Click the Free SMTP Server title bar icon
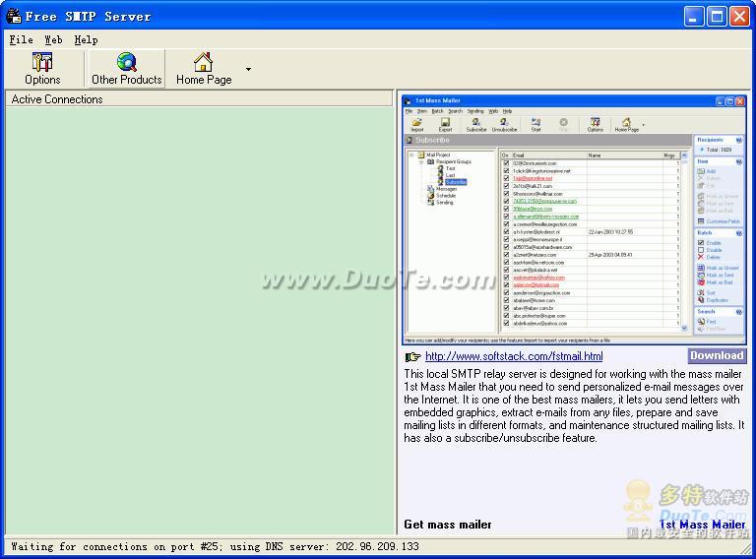Viewport: 756px width, 559px height. point(14,16)
